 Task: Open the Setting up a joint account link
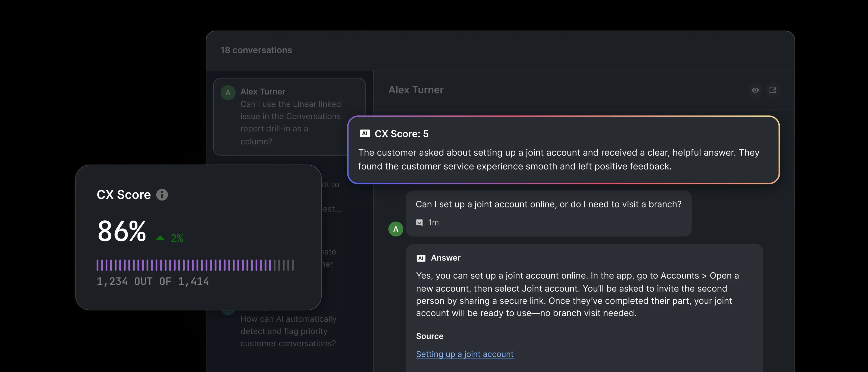pos(464,354)
